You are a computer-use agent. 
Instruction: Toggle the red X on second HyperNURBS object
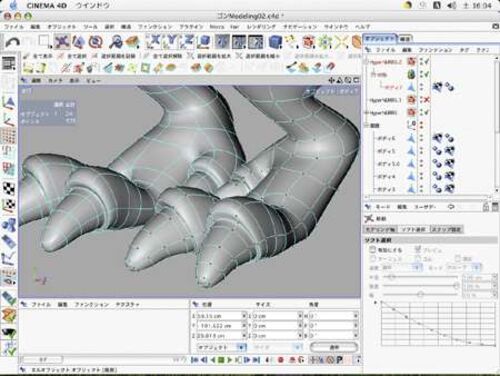point(426,100)
